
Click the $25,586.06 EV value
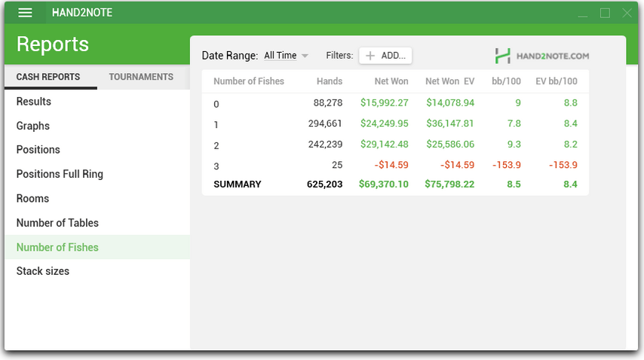point(450,145)
